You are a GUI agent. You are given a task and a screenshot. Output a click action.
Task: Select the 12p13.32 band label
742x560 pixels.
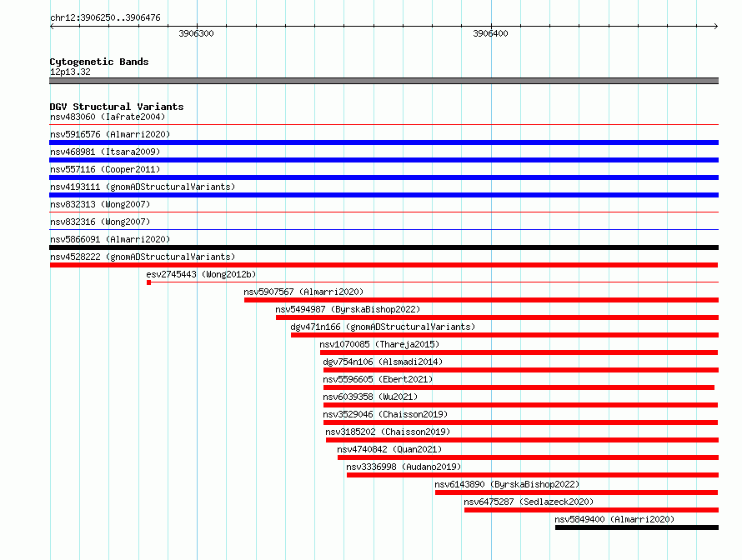tap(70, 72)
